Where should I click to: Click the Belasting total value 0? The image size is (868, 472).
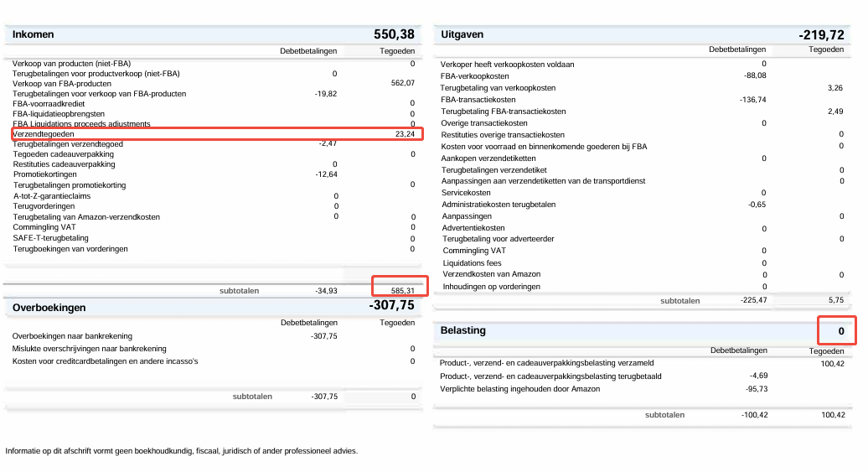(841, 333)
